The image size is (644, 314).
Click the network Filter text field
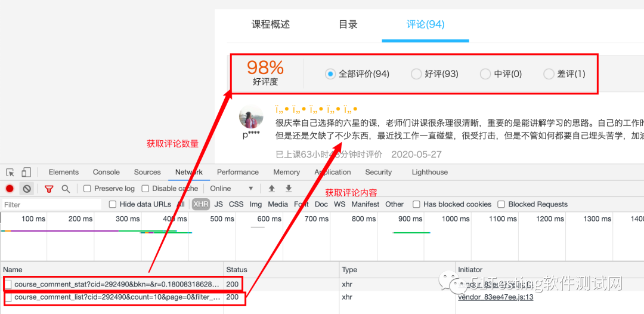[x=51, y=204]
